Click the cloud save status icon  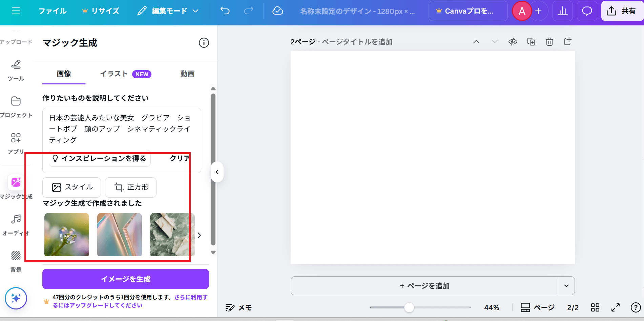[277, 11]
